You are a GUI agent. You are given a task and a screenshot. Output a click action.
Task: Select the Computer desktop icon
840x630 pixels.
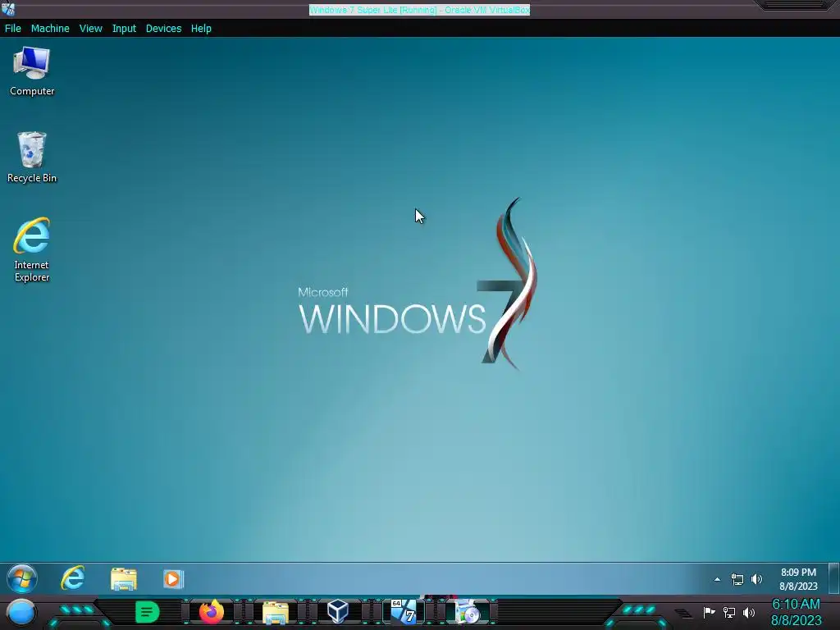pyautogui.click(x=32, y=71)
